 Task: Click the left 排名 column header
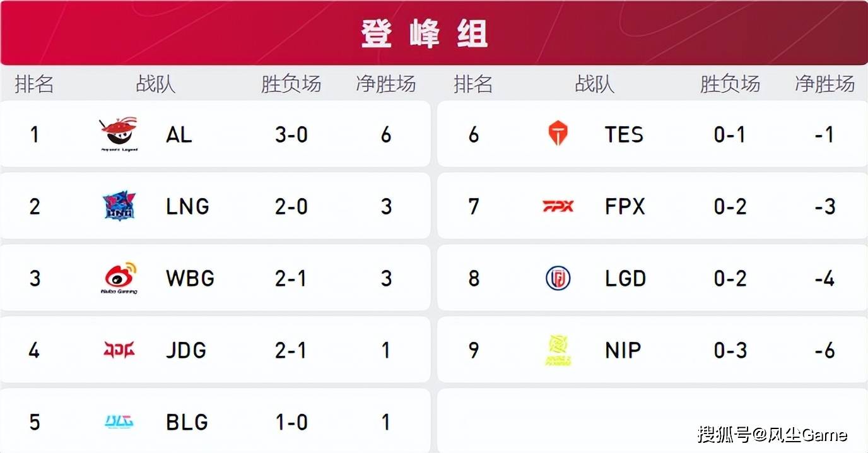click(34, 84)
